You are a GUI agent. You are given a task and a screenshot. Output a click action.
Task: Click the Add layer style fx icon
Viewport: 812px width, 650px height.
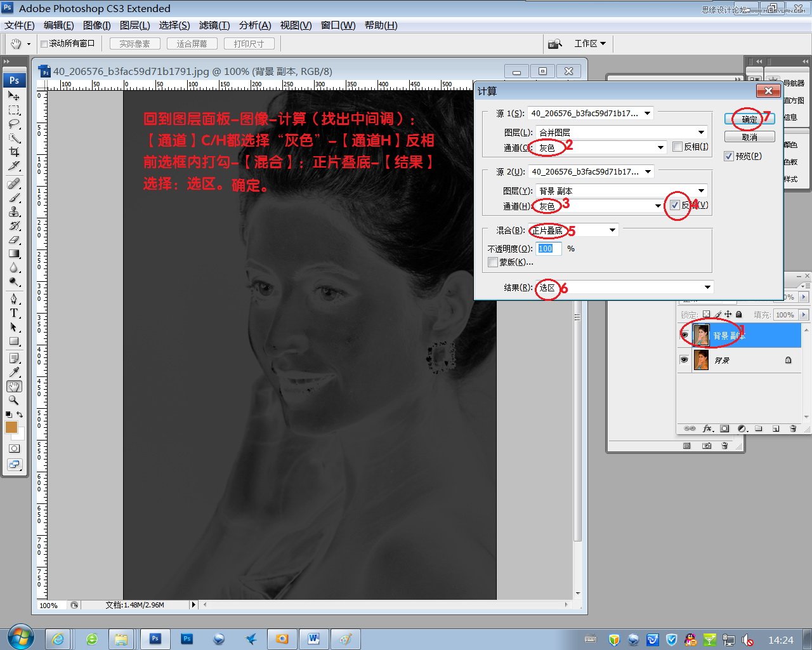point(707,428)
